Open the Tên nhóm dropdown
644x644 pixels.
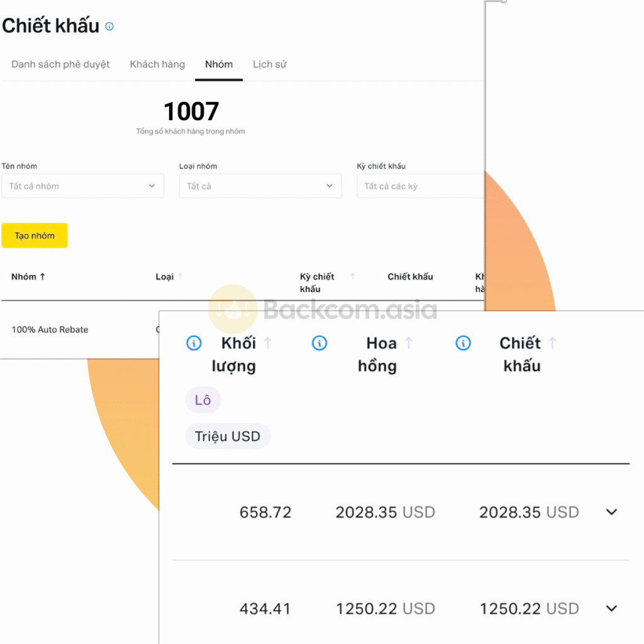[82, 186]
